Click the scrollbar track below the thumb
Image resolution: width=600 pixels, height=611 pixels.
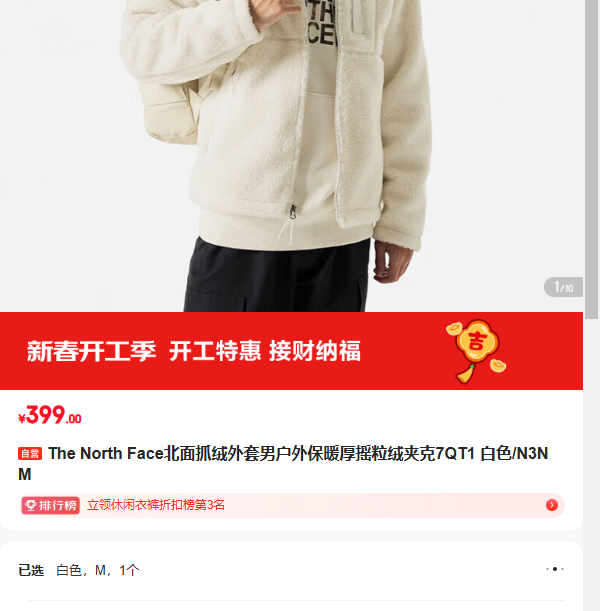[x=591, y=464]
